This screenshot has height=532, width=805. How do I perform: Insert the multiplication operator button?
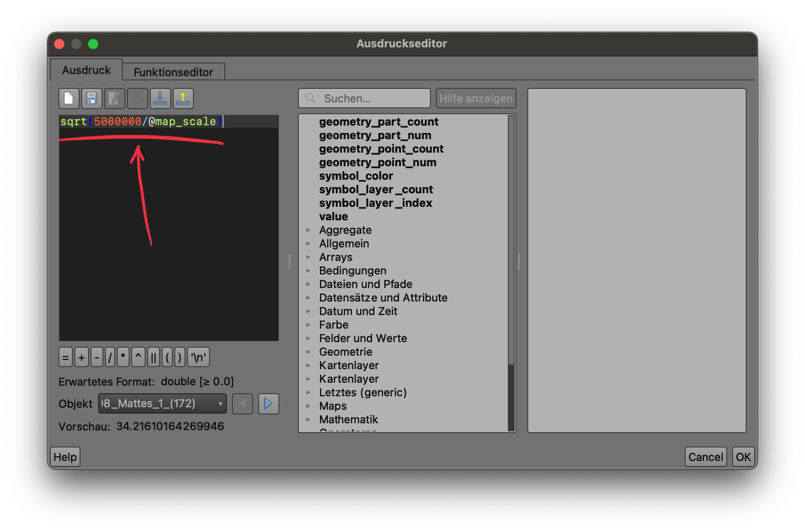click(x=123, y=358)
